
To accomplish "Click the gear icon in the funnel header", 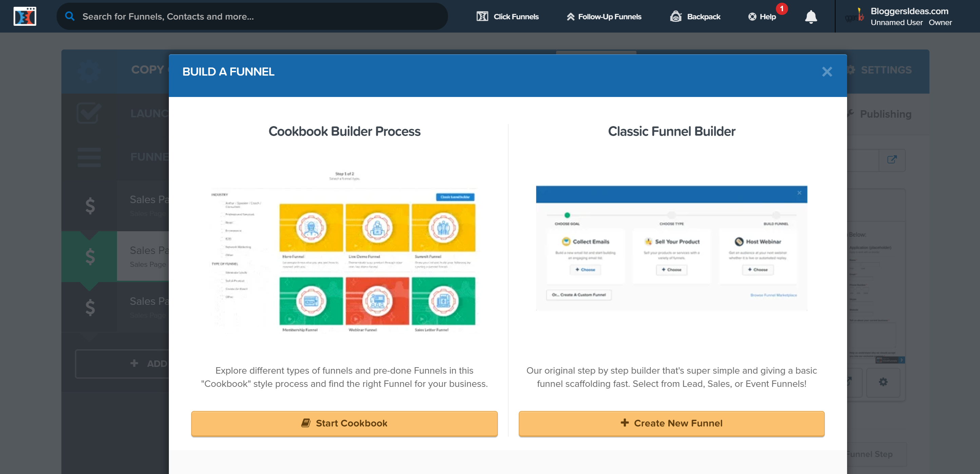I will [x=89, y=71].
